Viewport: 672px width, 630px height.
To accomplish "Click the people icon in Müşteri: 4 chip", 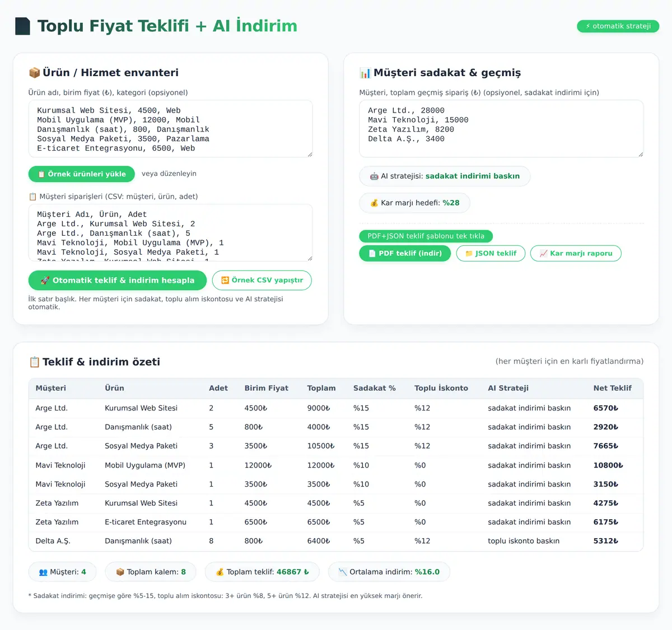I will click(x=43, y=572).
